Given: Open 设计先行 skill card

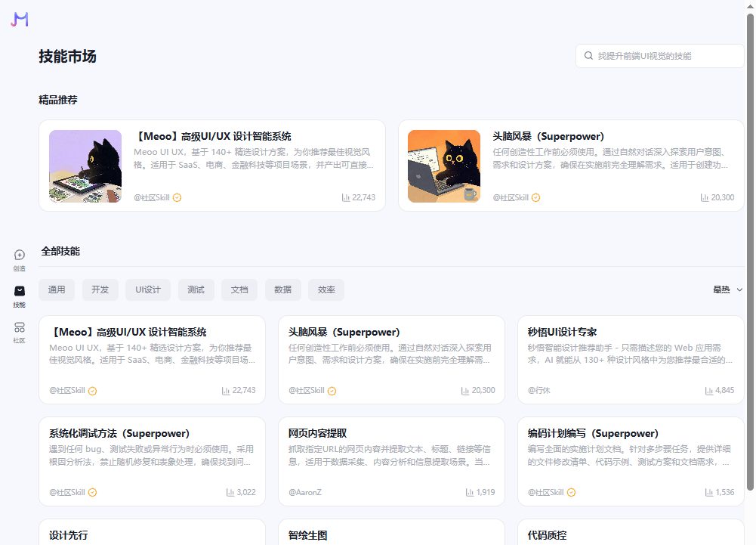Looking at the screenshot, I should click(152, 532).
